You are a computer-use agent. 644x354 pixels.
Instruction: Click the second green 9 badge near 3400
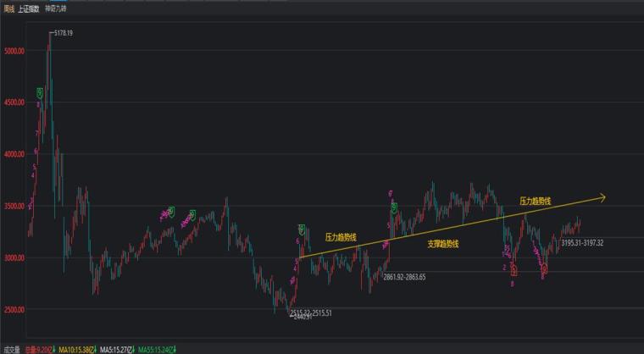[x=192, y=214]
